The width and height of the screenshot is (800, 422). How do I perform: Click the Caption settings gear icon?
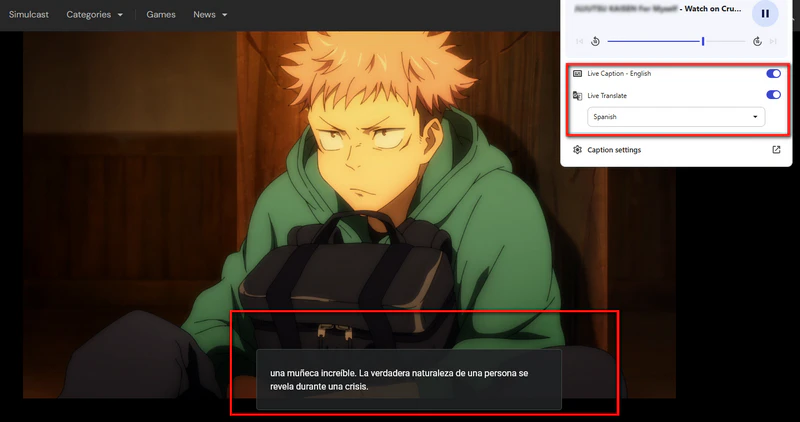point(577,150)
